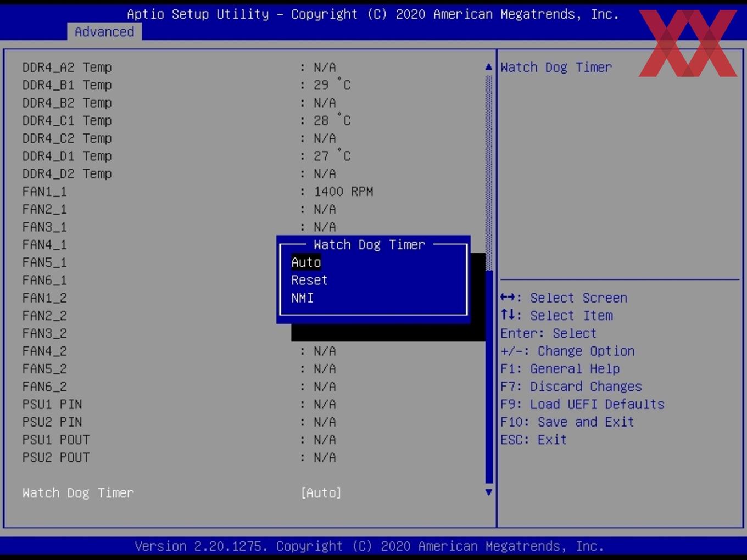
Task: Click the DDR4_D2 Temp label
Action: (x=67, y=173)
